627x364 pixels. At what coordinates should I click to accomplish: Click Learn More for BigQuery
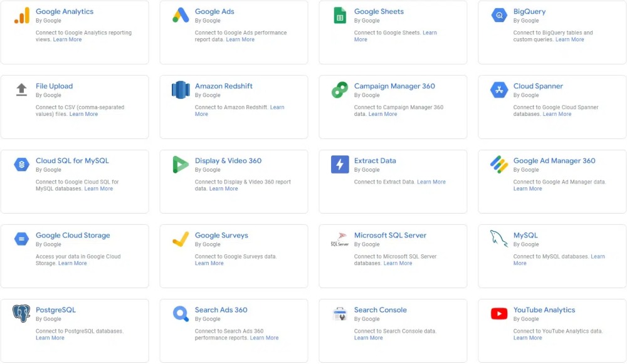point(569,39)
